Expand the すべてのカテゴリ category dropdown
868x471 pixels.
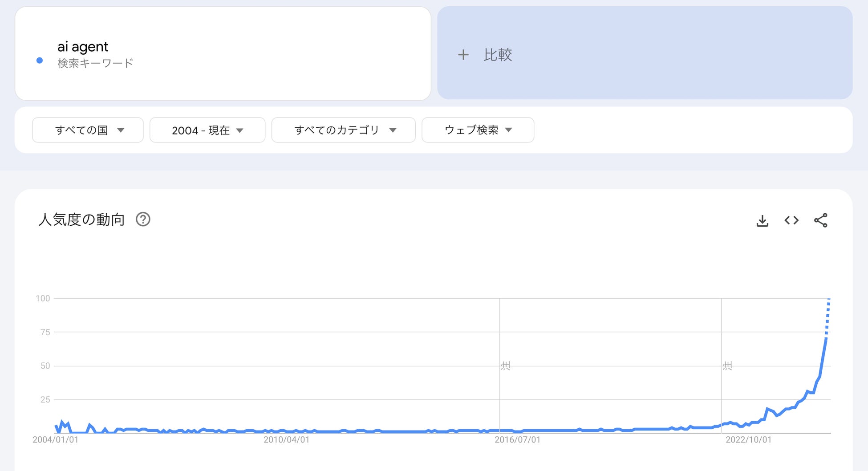tap(343, 130)
